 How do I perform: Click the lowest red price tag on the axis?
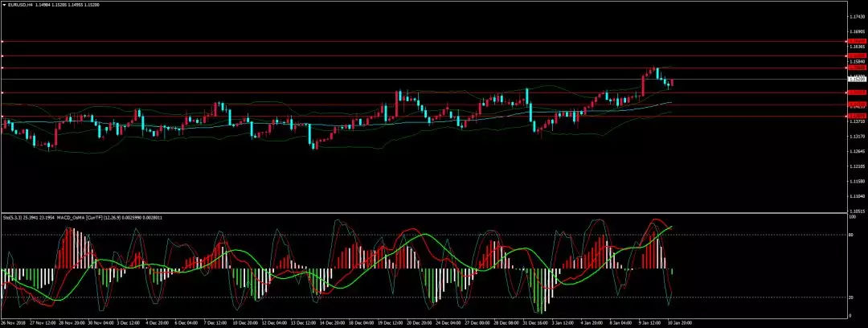(x=857, y=116)
